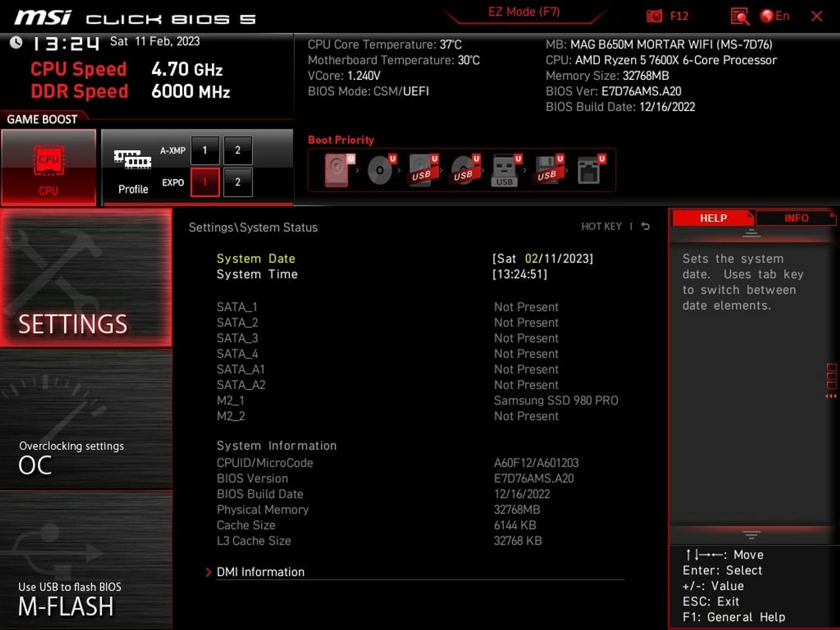Click the M2_2 entry
This screenshot has height=630, width=840.
pos(231,416)
